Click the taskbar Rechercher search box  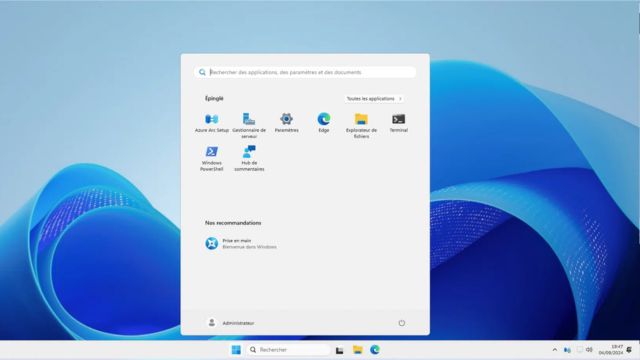pos(288,350)
